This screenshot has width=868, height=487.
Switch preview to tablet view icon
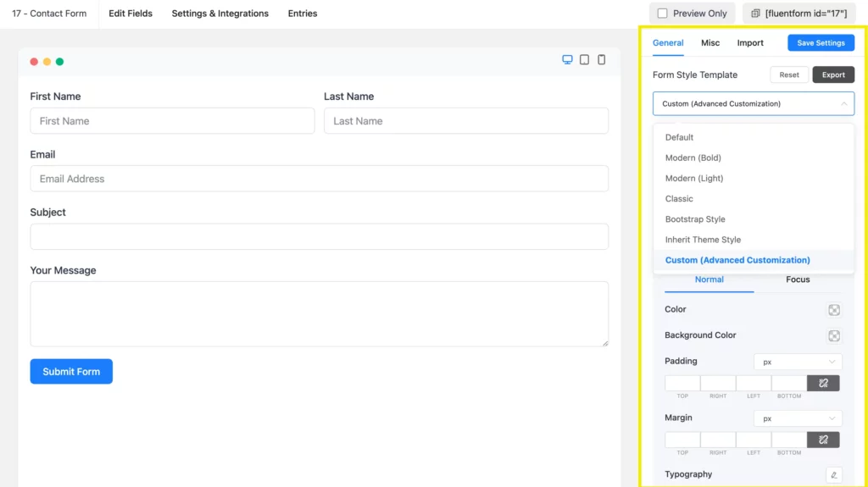tap(584, 60)
